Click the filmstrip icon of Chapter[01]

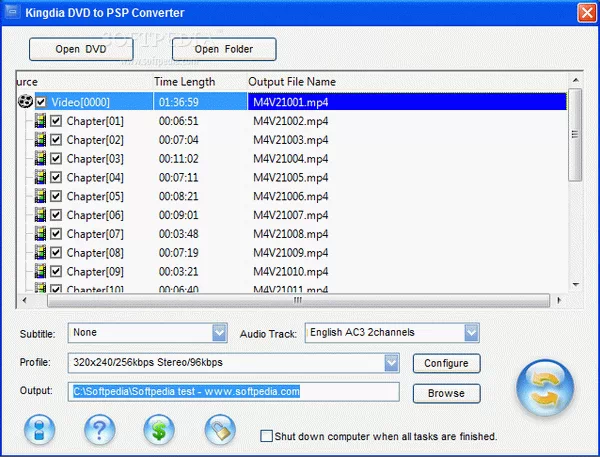40,121
